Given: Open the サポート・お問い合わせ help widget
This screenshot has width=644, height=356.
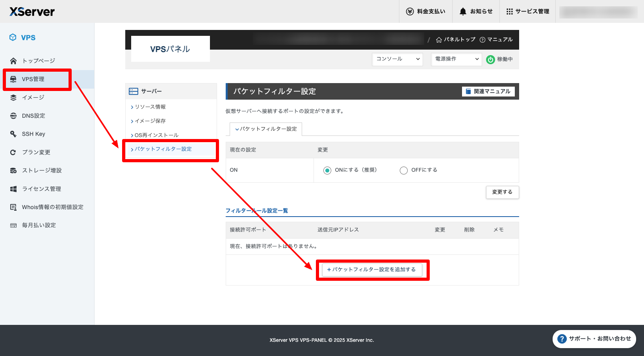Looking at the screenshot, I should [x=594, y=339].
